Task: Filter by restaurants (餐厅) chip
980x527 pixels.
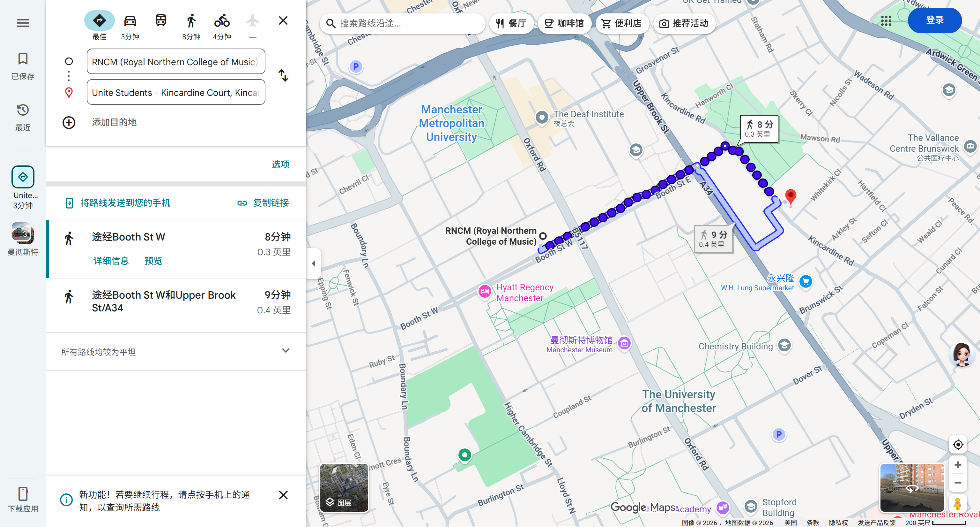Action: [511, 24]
